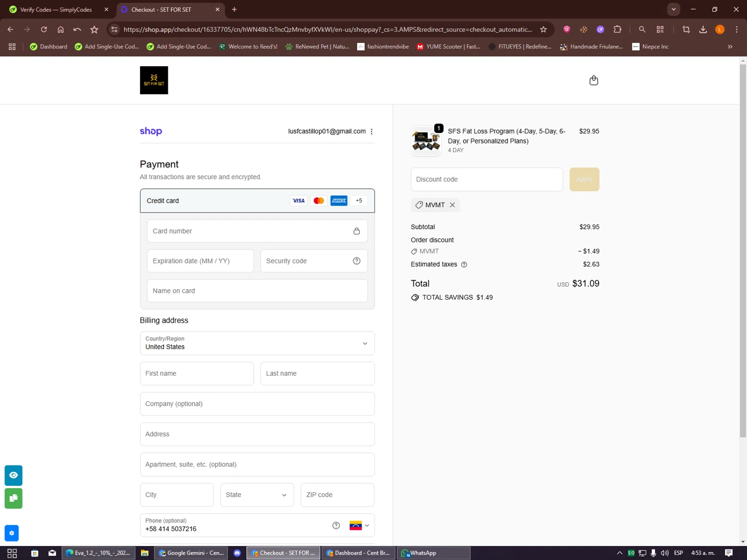Screen dimensions: 747x560
Task: Click the blue eye extension widget
Action: pyautogui.click(x=13, y=475)
